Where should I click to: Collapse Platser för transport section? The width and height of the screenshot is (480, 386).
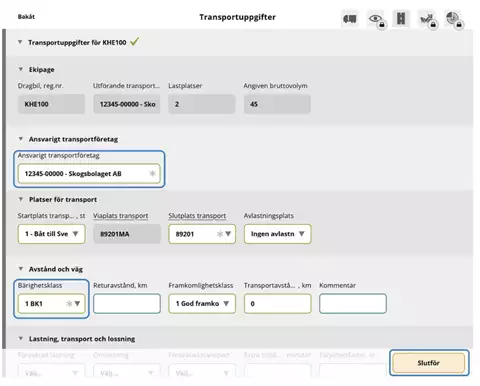[x=21, y=199]
